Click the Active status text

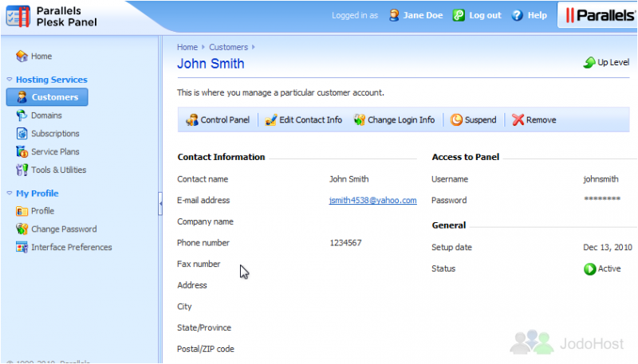point(609,269)
